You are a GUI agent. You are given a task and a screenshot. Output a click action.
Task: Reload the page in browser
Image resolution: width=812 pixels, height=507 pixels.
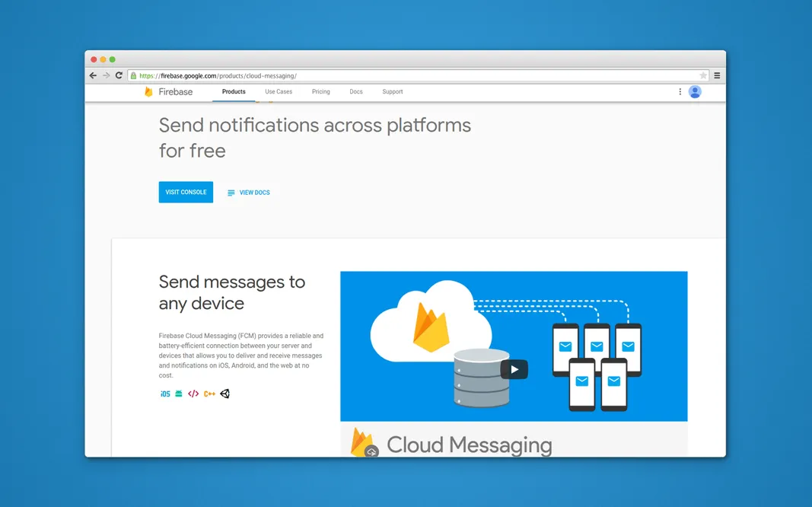tap(119, 76)
